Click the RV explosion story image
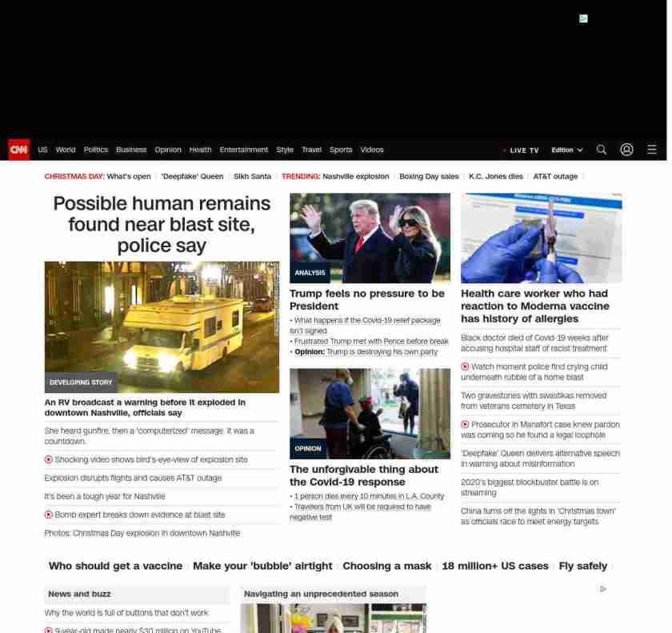Screen dimensions: 672x633 162,327
